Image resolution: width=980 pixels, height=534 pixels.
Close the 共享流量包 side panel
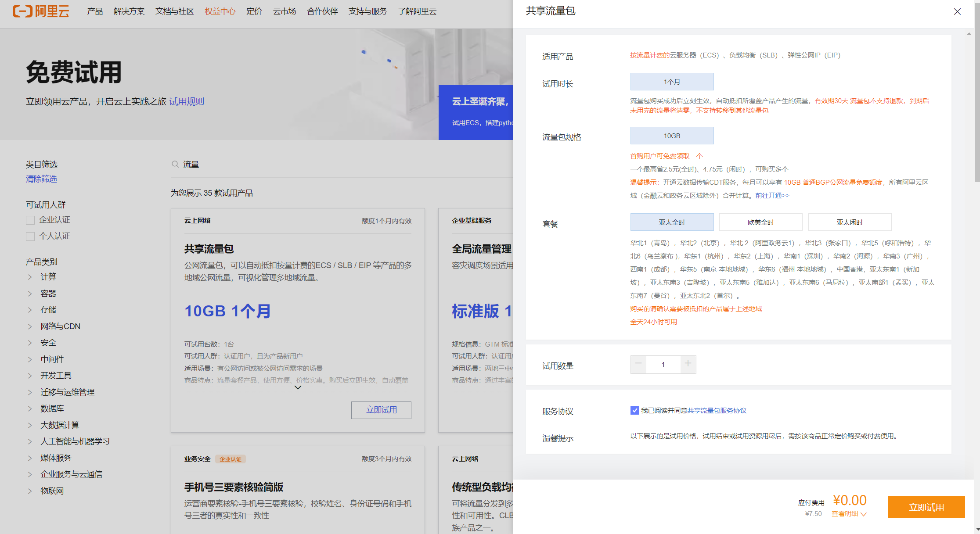click(958, 12)
